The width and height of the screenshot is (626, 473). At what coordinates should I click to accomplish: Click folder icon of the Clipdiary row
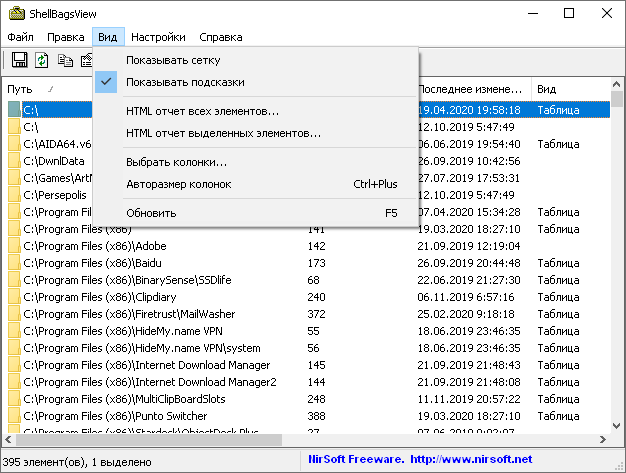14,297
